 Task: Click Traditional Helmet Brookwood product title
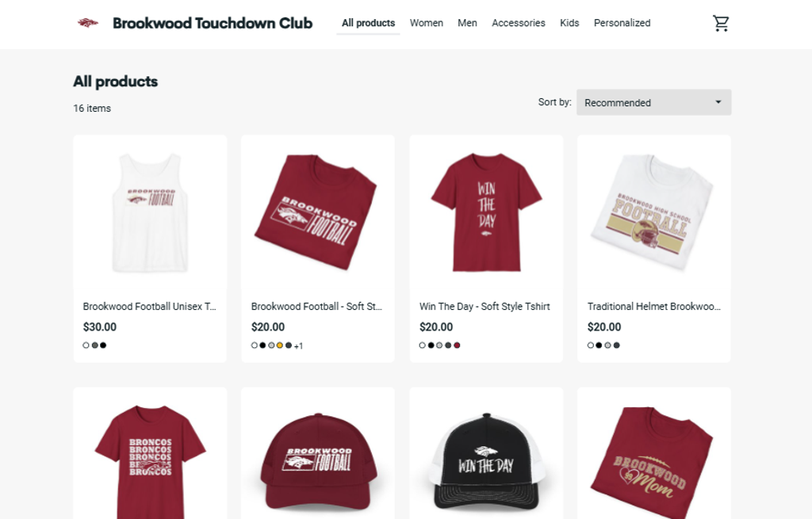tap(653, 307)
